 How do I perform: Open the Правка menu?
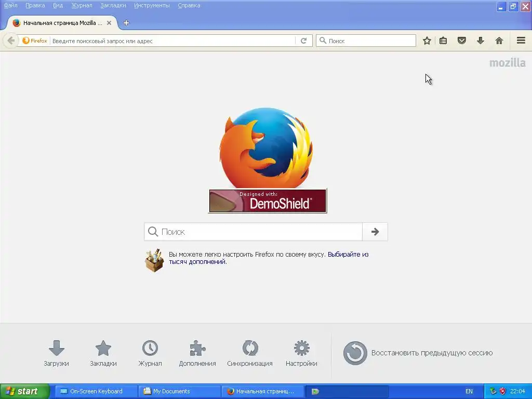35,5
